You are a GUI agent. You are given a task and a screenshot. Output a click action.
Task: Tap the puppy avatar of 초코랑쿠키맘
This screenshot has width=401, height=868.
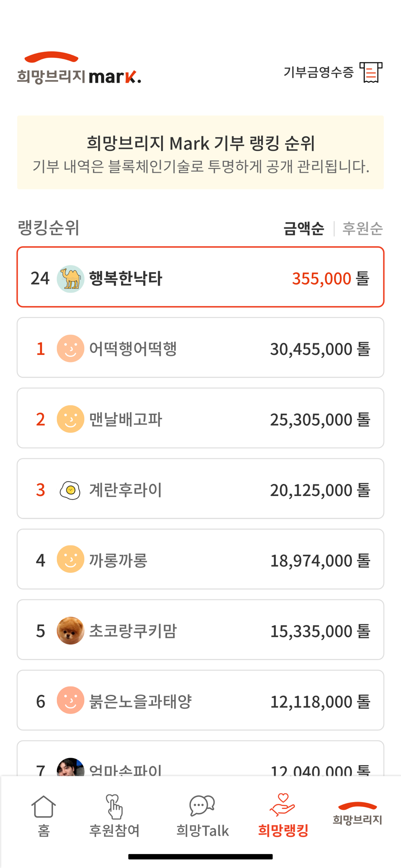(70, 631)
